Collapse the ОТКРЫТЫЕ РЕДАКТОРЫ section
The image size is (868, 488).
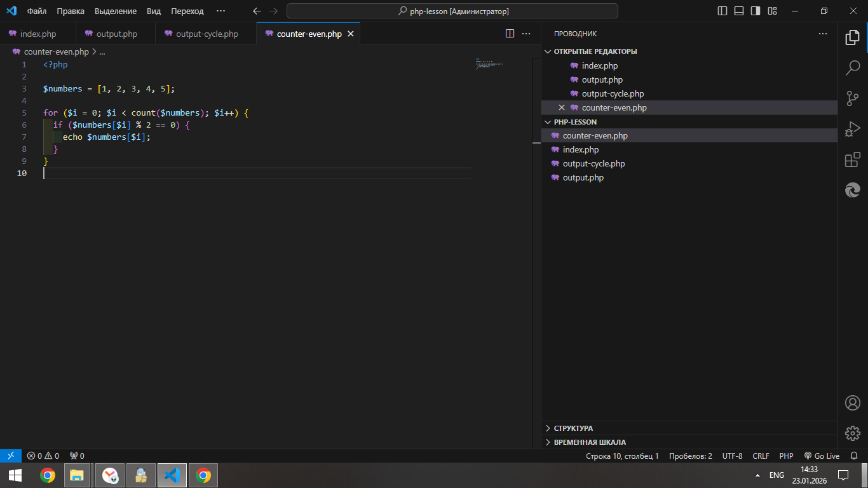595,51
